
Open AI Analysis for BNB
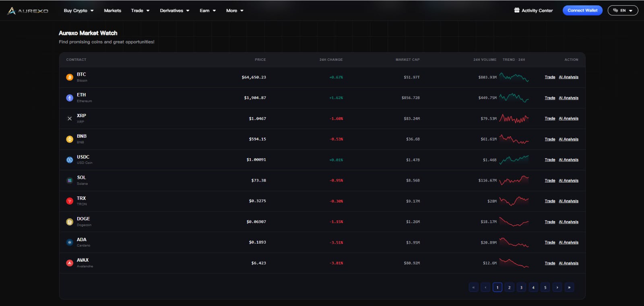[x=568, y=139]
